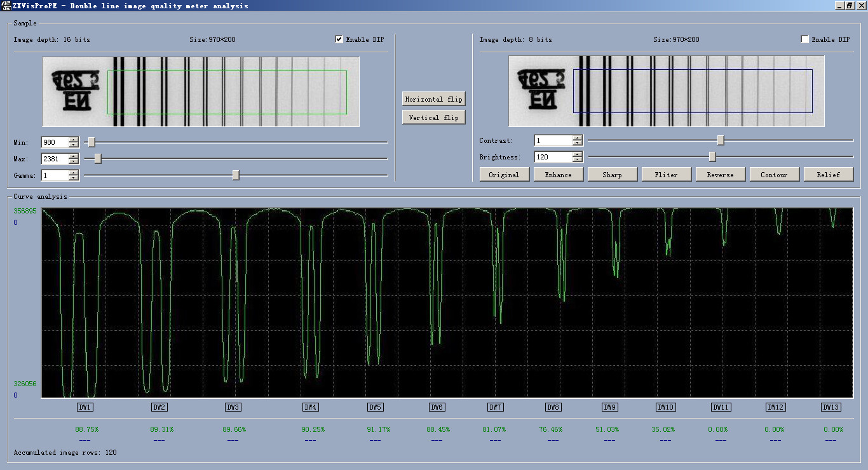This screenshot has width=868, height=470.
Task: Apply the Relief effect
Action: click(828, 175)
